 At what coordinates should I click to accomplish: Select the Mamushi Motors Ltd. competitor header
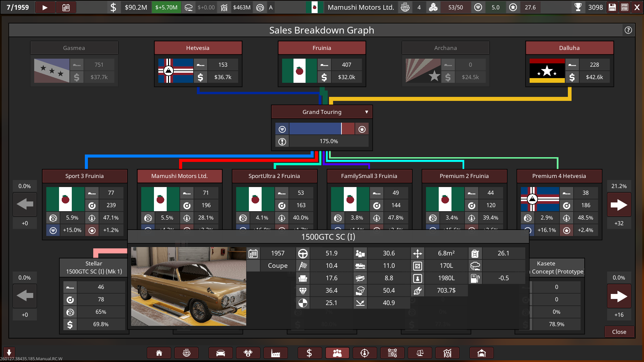click(x=179, y=176)
